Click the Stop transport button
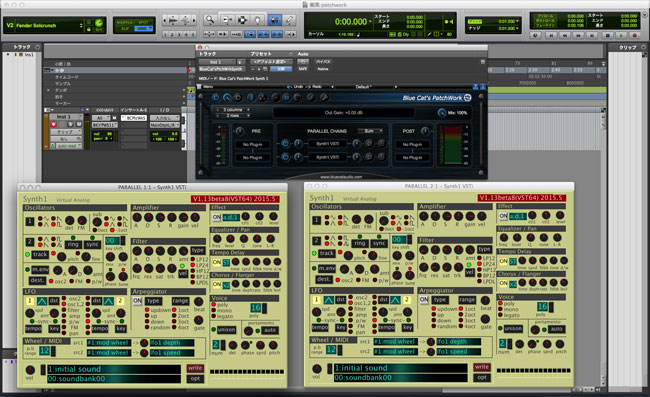Image resolution: width=650 pixels, height=397 pixels. (x=607, y=36)
